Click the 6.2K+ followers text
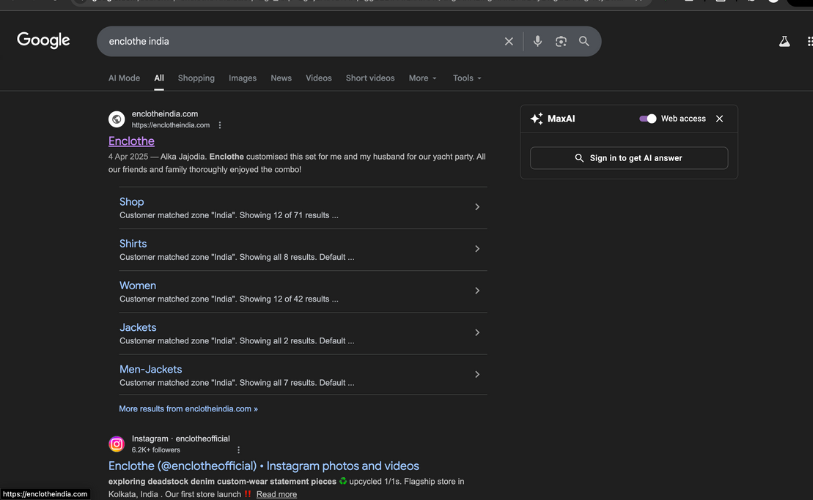Viewport: 813px width, 500px height. tap(156, 450)
